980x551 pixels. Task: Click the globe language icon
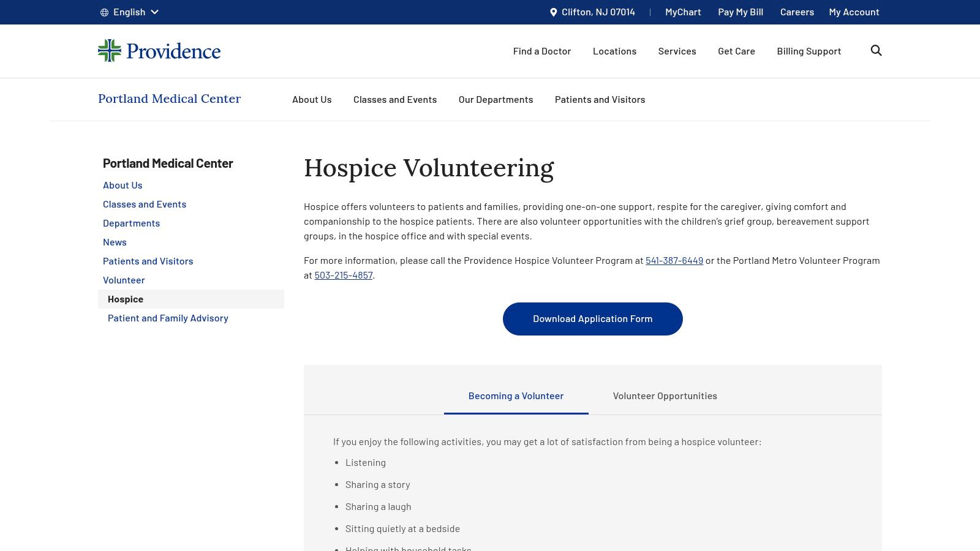point(104,12)
